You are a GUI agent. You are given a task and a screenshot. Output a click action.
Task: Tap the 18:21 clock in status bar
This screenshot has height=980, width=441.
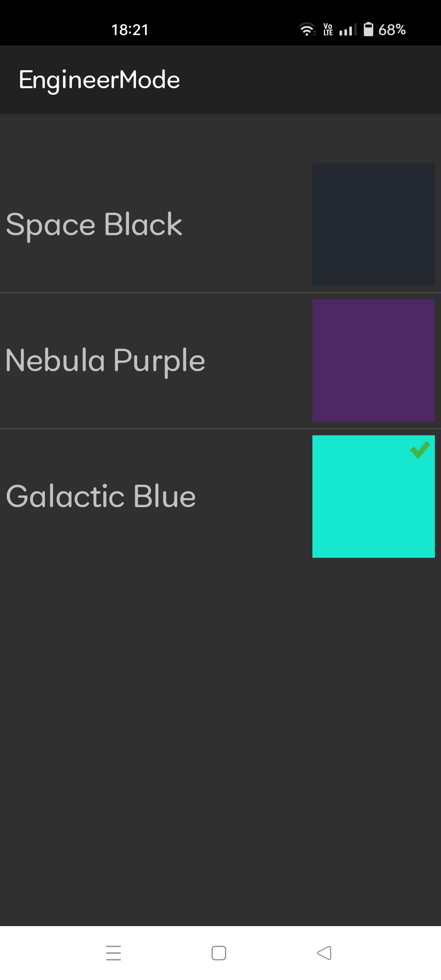click(130, 30)
